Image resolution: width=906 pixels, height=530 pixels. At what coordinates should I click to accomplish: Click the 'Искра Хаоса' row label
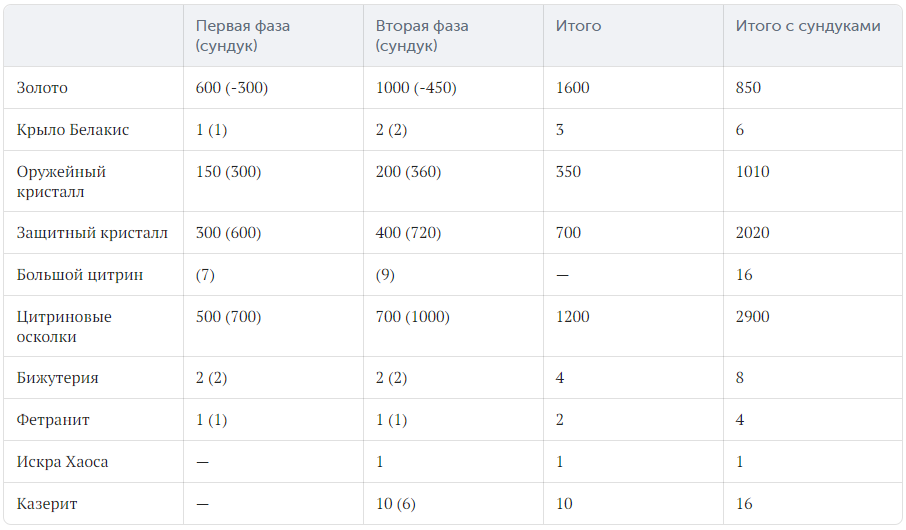click(62, 462)
